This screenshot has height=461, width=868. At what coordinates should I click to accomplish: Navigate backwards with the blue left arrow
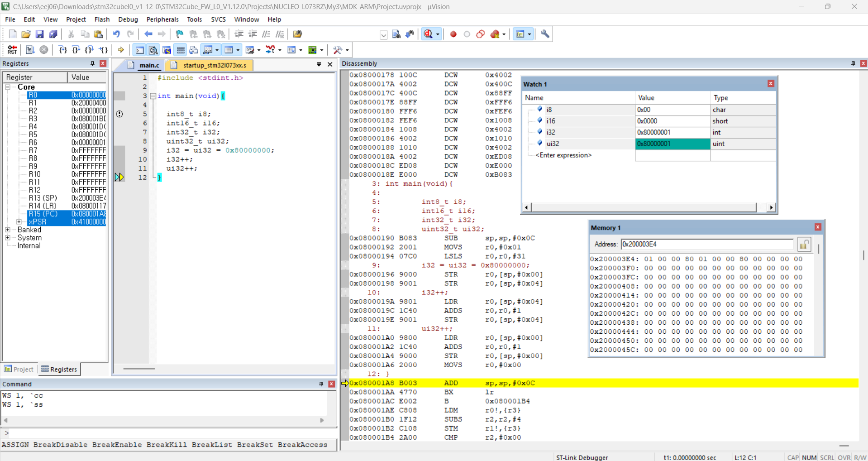coord(148,34)
